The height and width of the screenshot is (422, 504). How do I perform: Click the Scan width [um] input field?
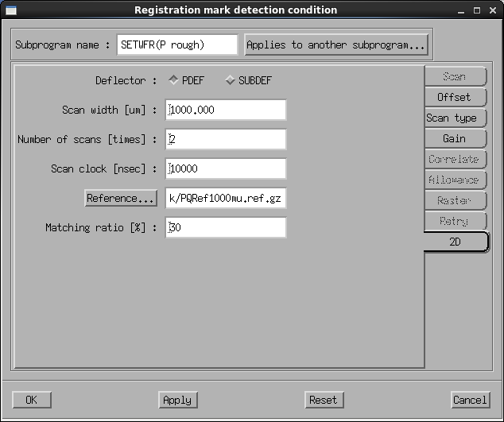(x=226, y=110)
